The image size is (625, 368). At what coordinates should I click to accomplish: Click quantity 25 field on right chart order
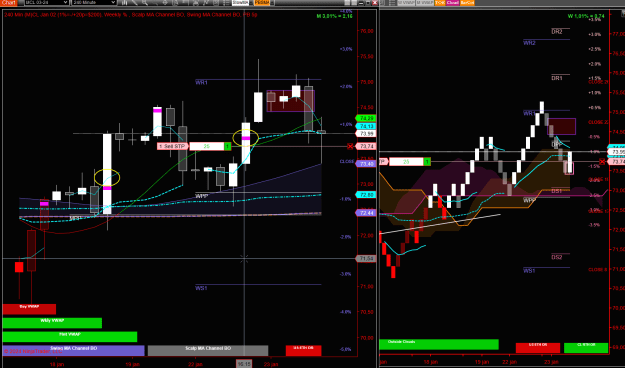(x=406, y=161)
